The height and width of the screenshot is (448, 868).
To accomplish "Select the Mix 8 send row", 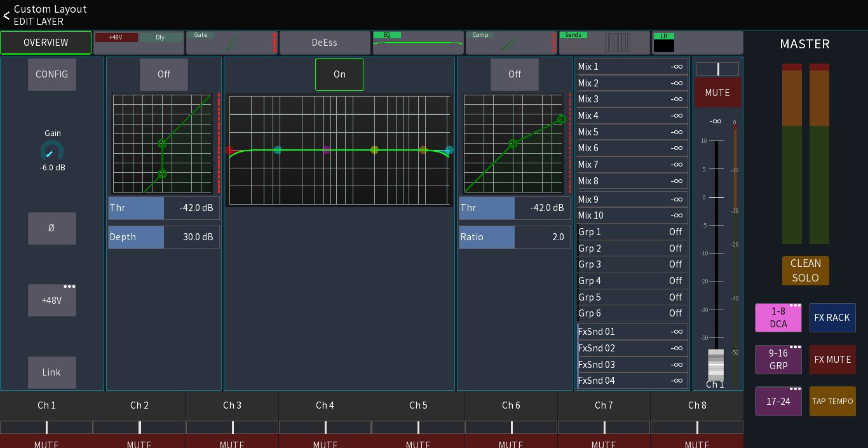I will tap(632, 181).
